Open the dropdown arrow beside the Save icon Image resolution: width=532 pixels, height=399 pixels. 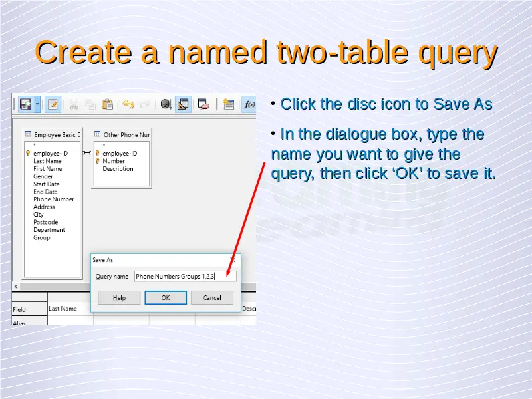[x=37, y=104]
